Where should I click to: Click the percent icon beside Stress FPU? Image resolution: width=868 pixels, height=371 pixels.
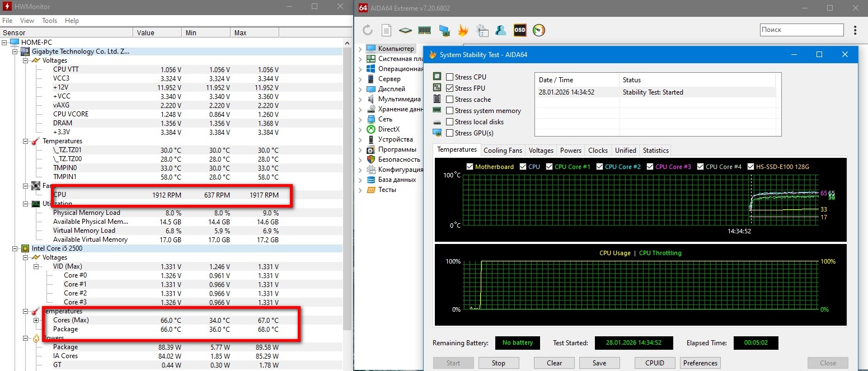tap(437, 88)
